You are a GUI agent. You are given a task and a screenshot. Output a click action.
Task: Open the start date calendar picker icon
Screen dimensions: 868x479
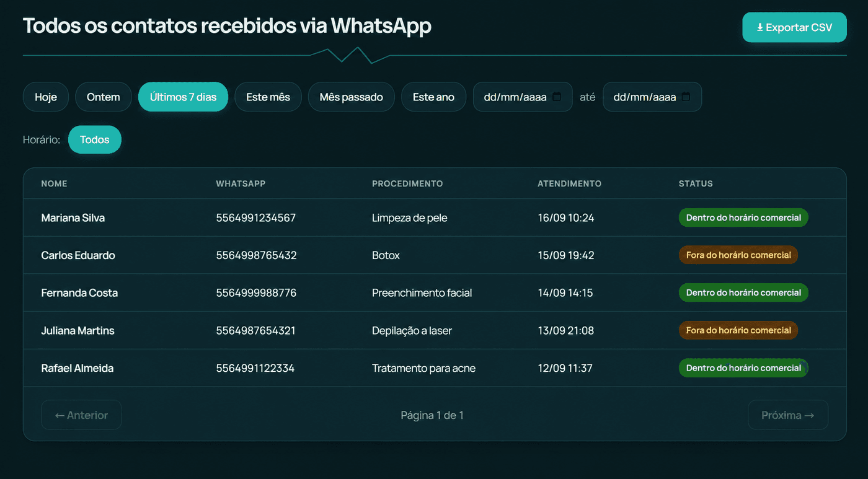click(x=557, y=97)
